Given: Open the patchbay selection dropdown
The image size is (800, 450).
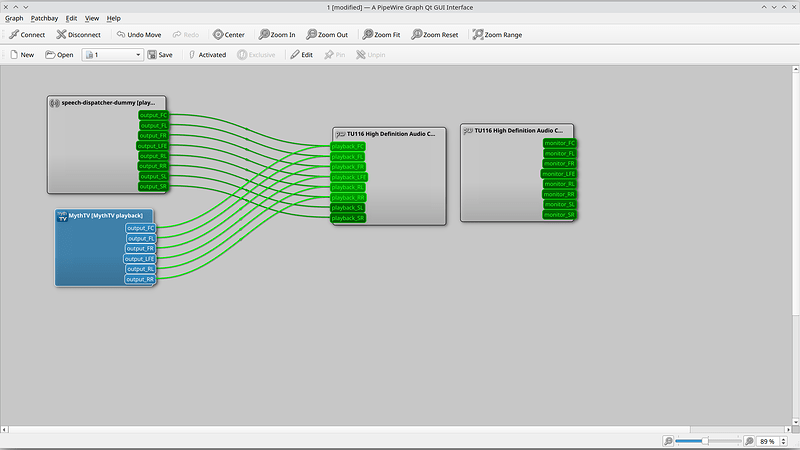Looking at the screenshot, I should coord(138,55).
